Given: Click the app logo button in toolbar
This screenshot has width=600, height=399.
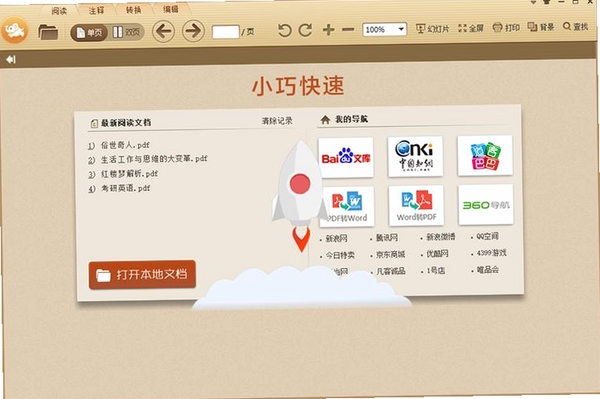Looking at the screenshot, I should (x=15, y=30).
